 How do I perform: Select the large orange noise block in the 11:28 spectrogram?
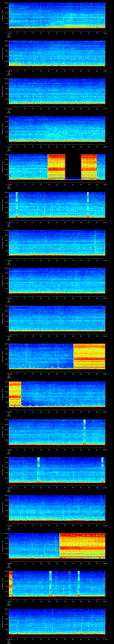tap(82, 546)
